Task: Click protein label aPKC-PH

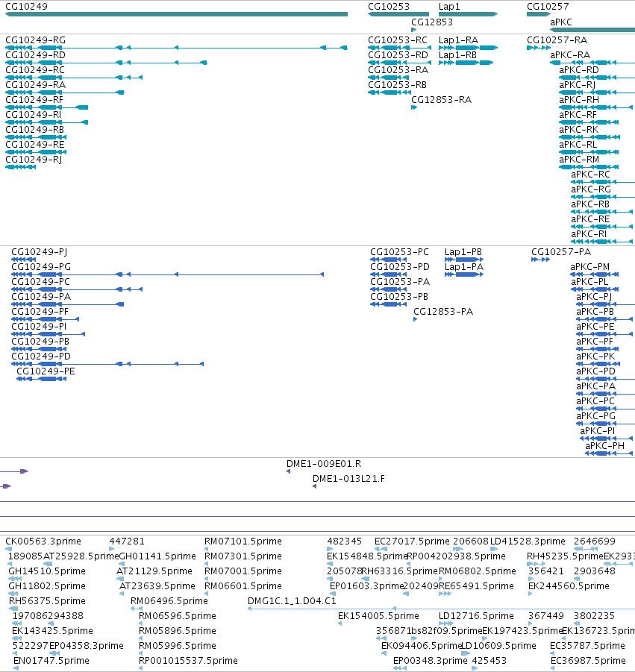Action: coord(604,446)
